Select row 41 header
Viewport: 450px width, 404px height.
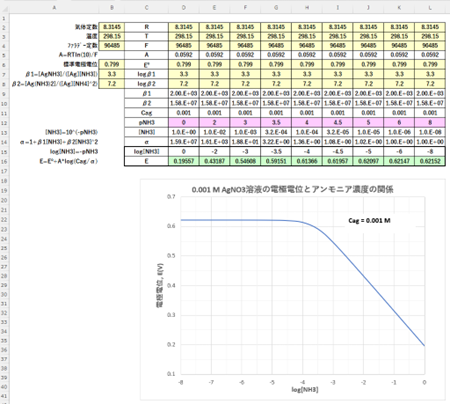coord(4,396)
